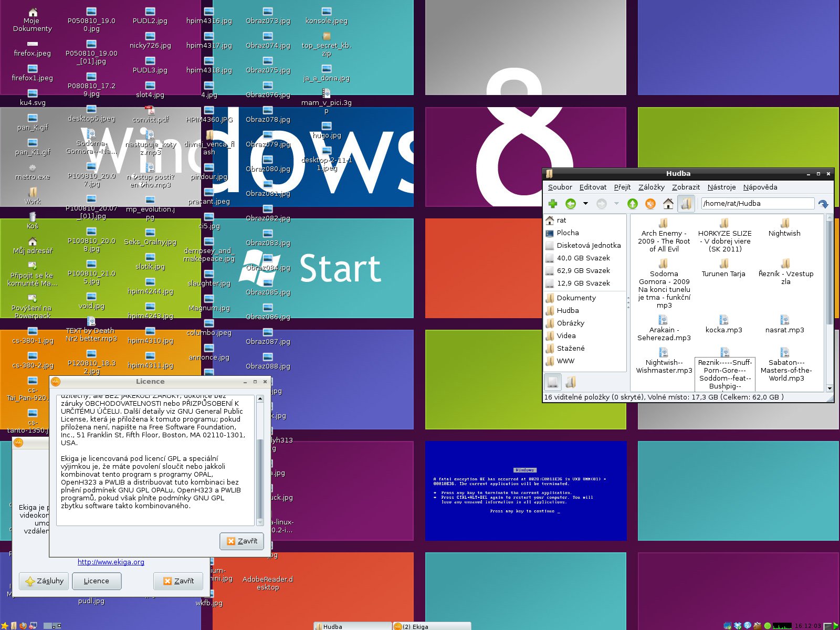Click the /home/rat/Hudba path field
840x630 pixels.
point(758,204)
